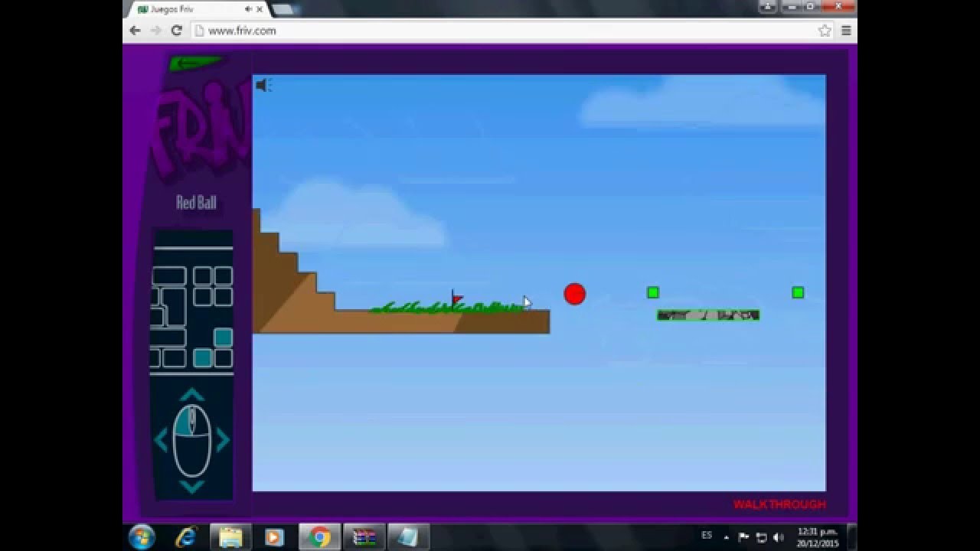Go back with the browser back arrow
980x551 pixels.
[136, 31]
